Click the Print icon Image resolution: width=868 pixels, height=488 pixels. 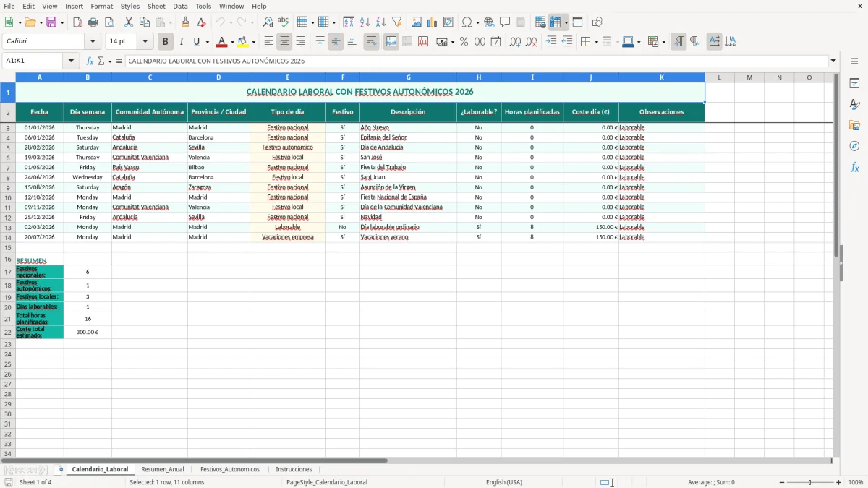(93, 22)
